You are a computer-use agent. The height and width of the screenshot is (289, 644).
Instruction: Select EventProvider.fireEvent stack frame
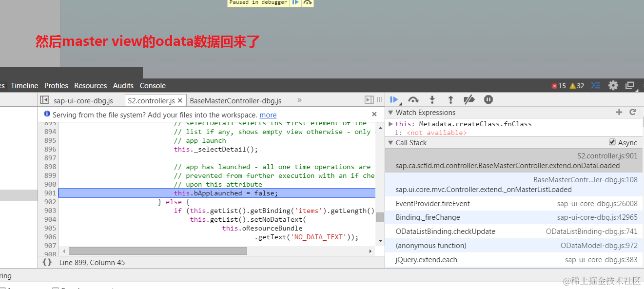click(514, 204)
